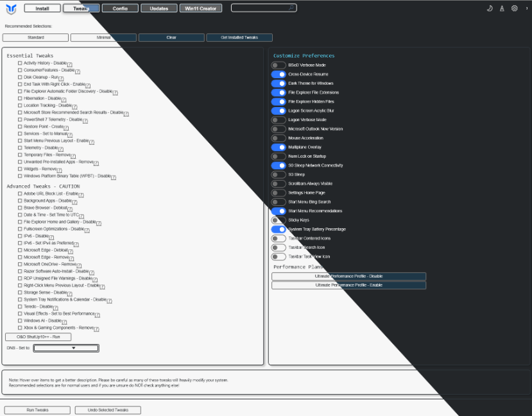Open help for Activity History tweak
This screenshot has width=532, height=416.
pyautogui.click(x=69, y=64)
